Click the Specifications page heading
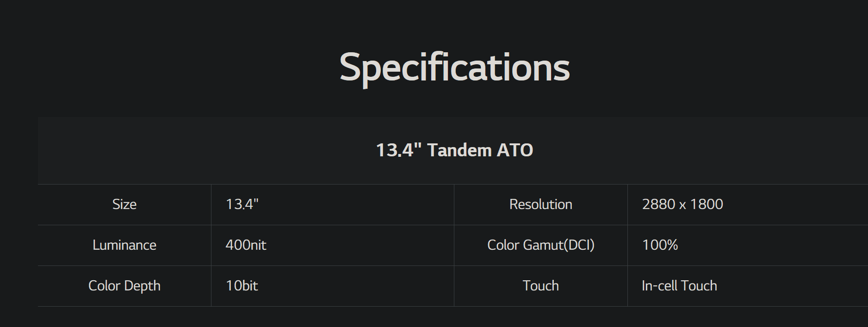This screenshot has height=327, width=868. tap(454, 68)
